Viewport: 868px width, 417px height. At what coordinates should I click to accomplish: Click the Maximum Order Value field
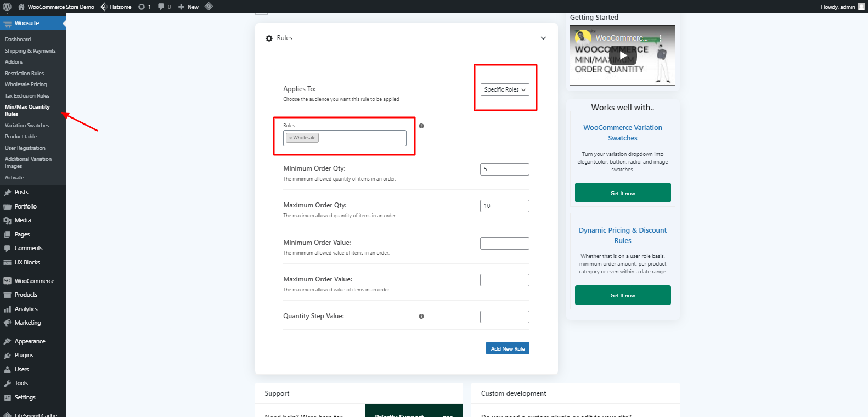[505, 280]
